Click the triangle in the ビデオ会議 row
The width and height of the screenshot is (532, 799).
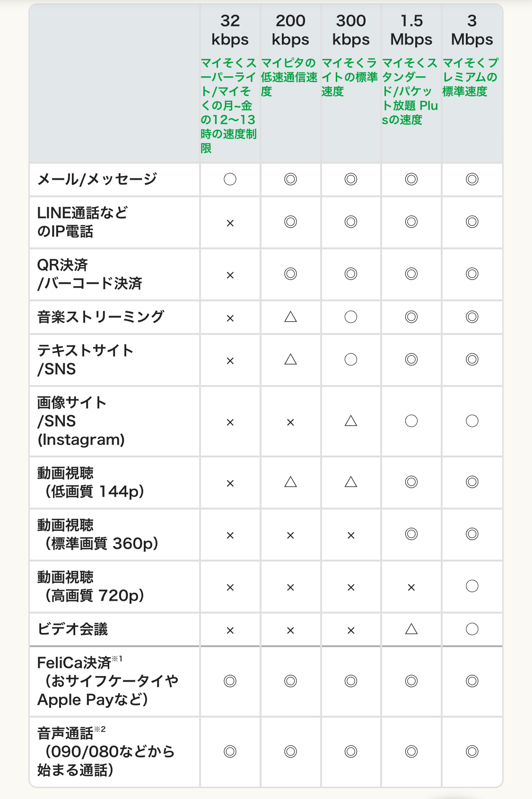point(411,629)
